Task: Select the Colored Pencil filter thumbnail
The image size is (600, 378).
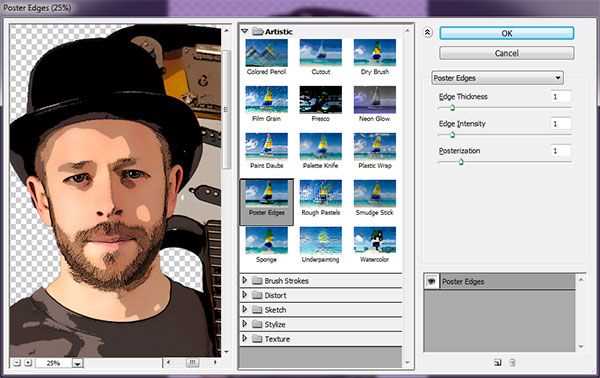Action: (266, 53)
